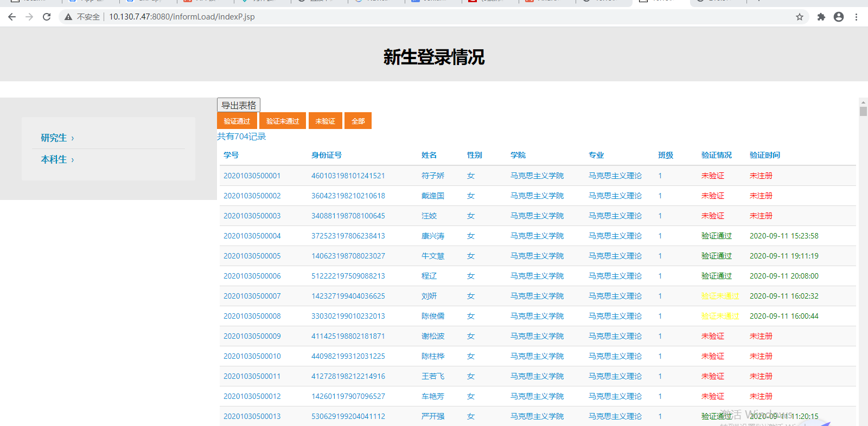Click student number 20201030500001
The height and width of the screenshot is (426, 868).
tap(252, 176)
